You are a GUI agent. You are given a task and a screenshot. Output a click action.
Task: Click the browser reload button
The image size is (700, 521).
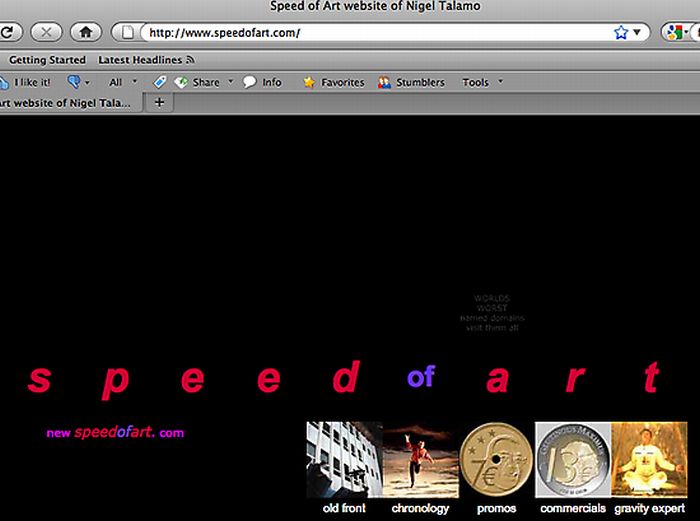8,32
